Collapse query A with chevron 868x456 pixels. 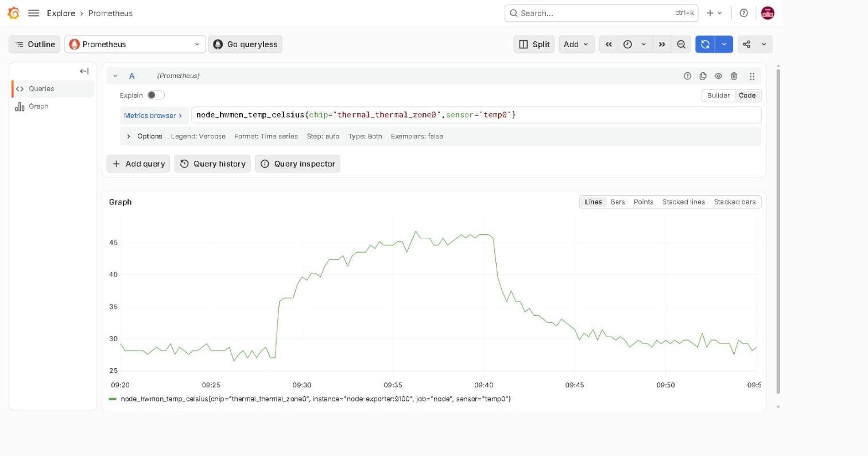point(115,76)
